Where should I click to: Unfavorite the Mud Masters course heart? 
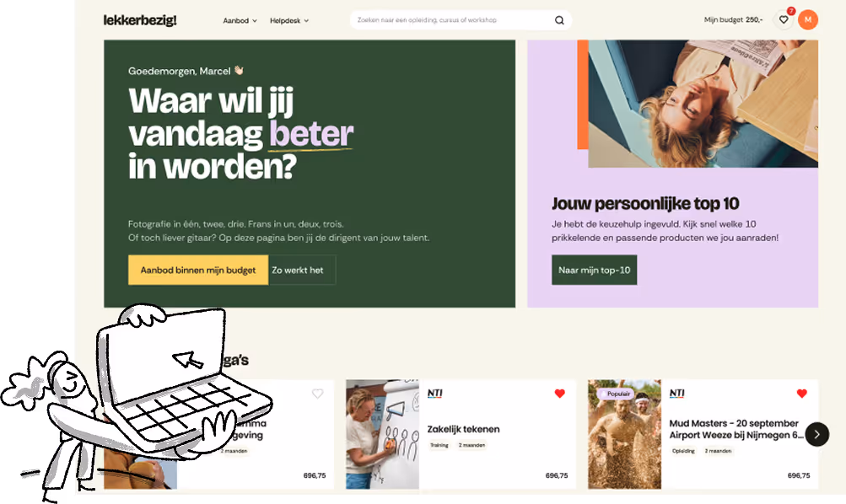tap(802, 394)
